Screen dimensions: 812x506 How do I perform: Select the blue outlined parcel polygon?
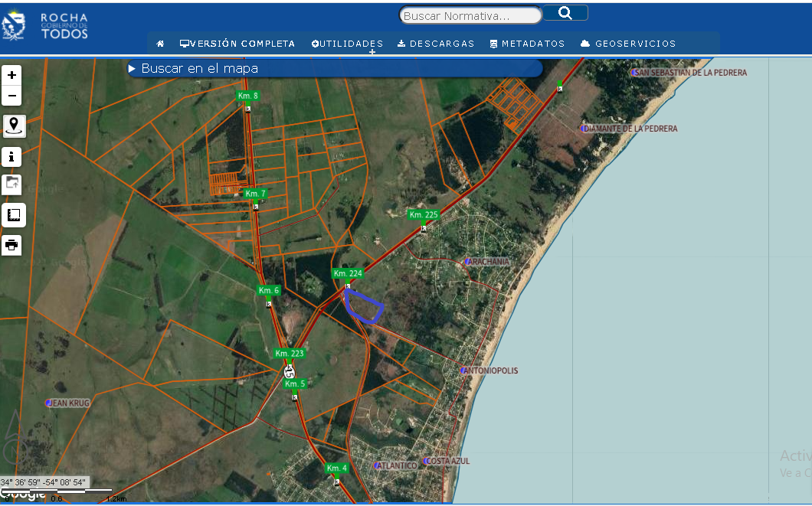(x=363, y=307)
